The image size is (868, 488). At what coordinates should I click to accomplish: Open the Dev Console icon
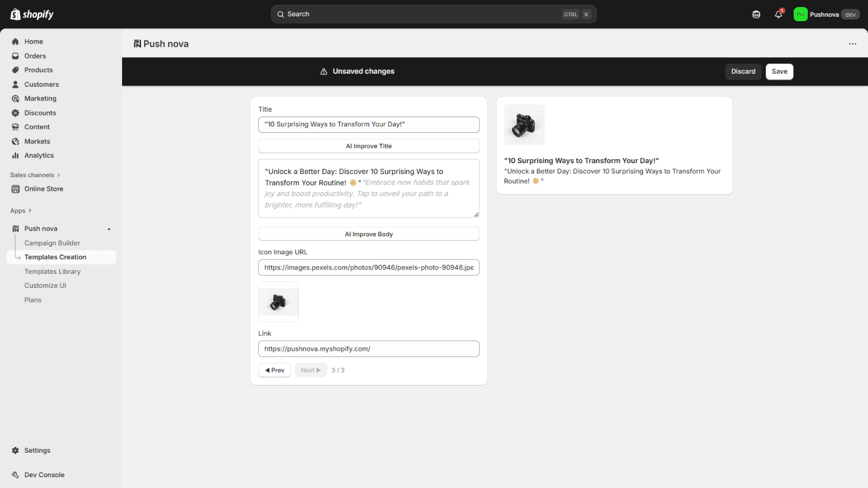(15, 475)
